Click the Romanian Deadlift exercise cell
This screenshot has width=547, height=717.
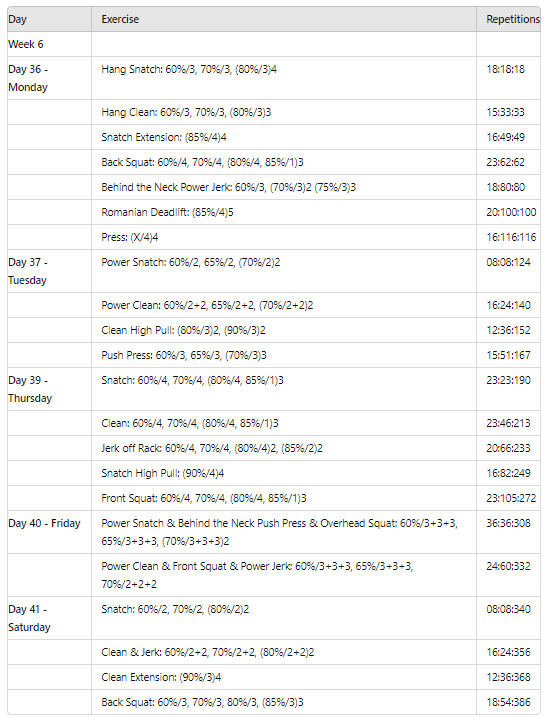click(284, 212)
